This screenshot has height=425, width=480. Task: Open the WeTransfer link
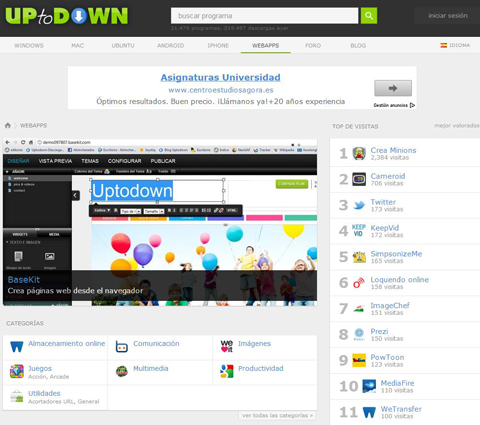pyautogui.click(x=401, y=409)
